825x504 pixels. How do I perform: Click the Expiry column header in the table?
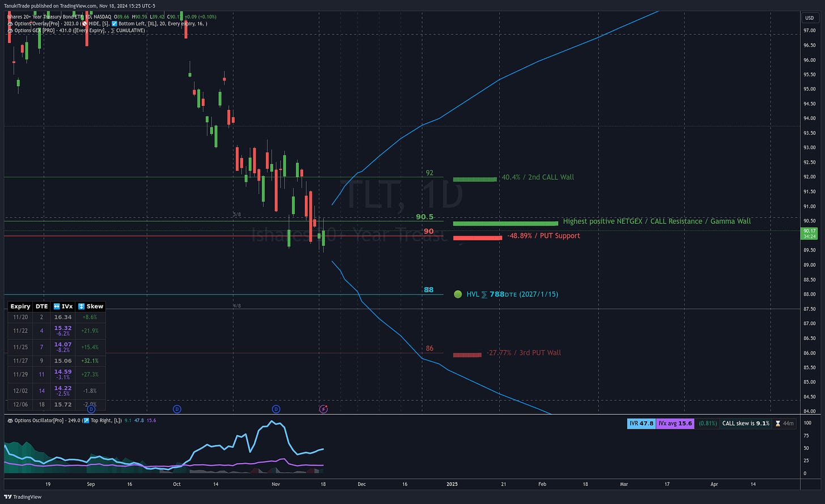(20, 306)
